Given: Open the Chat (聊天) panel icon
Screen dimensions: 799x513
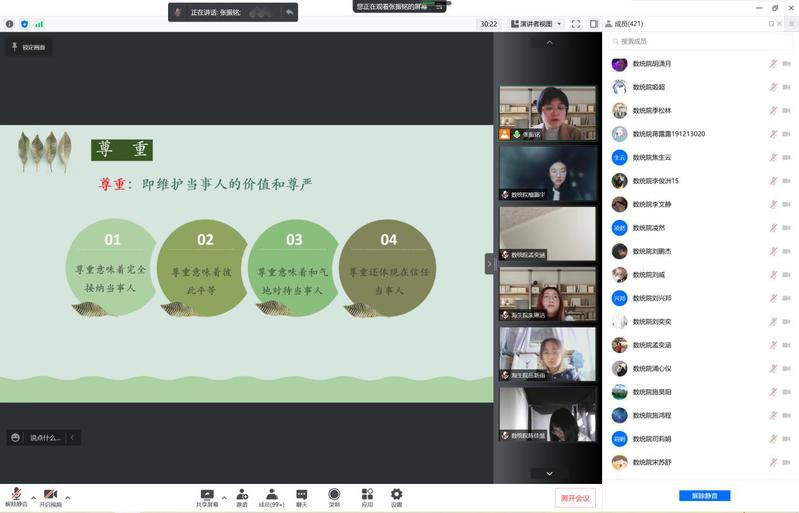Looking at the screenshot, I should [301, 497].
